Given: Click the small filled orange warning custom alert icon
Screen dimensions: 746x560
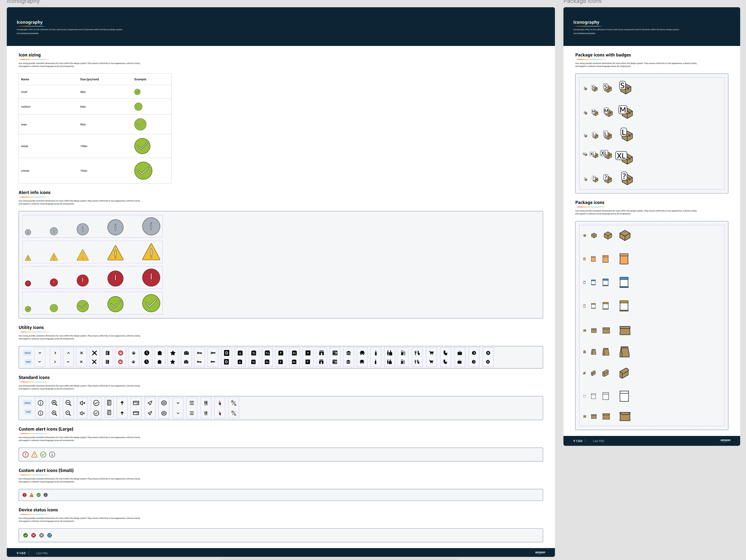Looking at the screenshot, I should (x=31, y=495).
